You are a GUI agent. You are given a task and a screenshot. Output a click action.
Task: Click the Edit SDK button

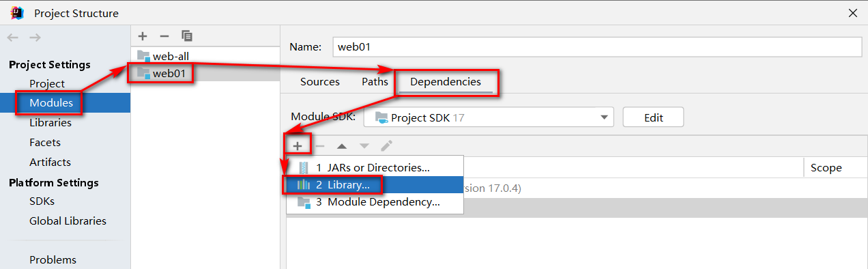pyautogui.click(x=653, y=117)
